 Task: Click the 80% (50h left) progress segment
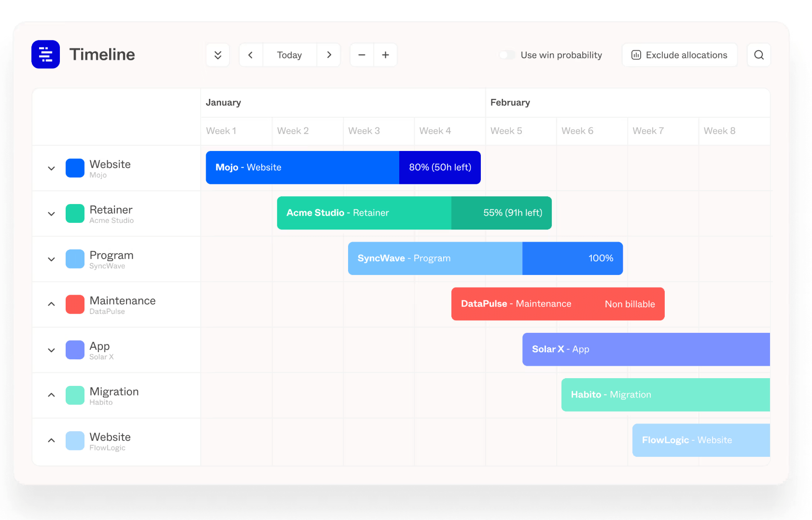(440, 167)
